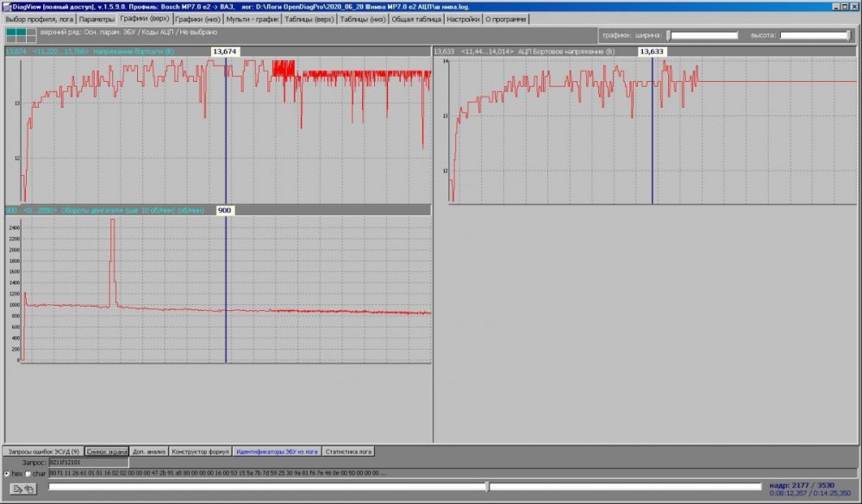Switch to Графики (низ) tab

197,19
